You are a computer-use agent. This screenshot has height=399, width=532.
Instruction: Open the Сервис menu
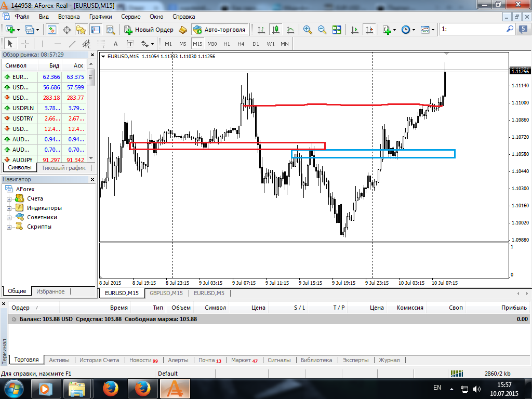click(x=130, y=17)
